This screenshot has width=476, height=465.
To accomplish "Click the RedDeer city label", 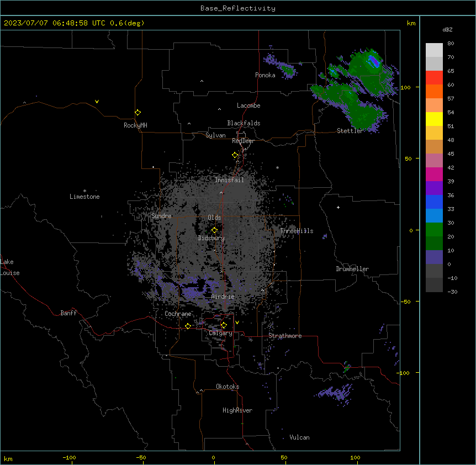I will (x=243, y=141).
